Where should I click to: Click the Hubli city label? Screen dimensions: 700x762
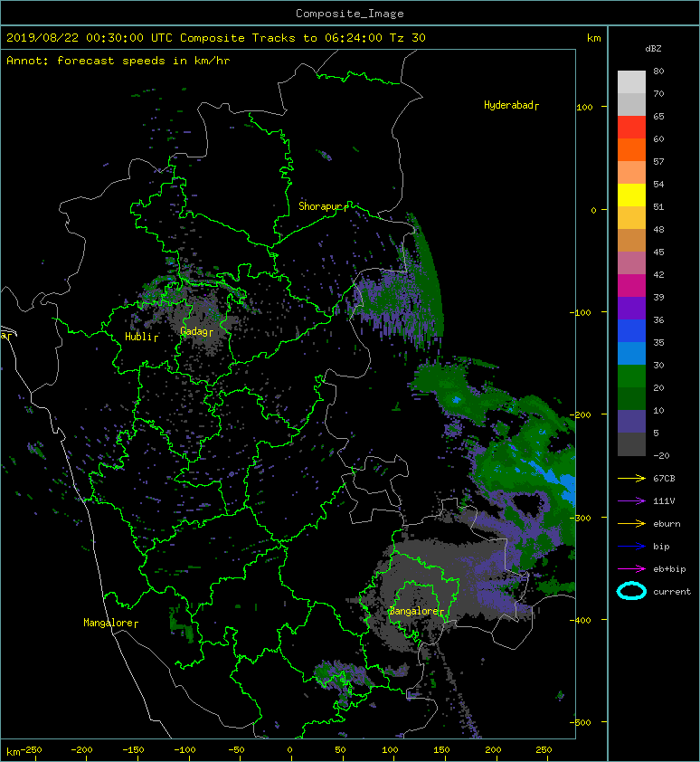tap(141, 337)
